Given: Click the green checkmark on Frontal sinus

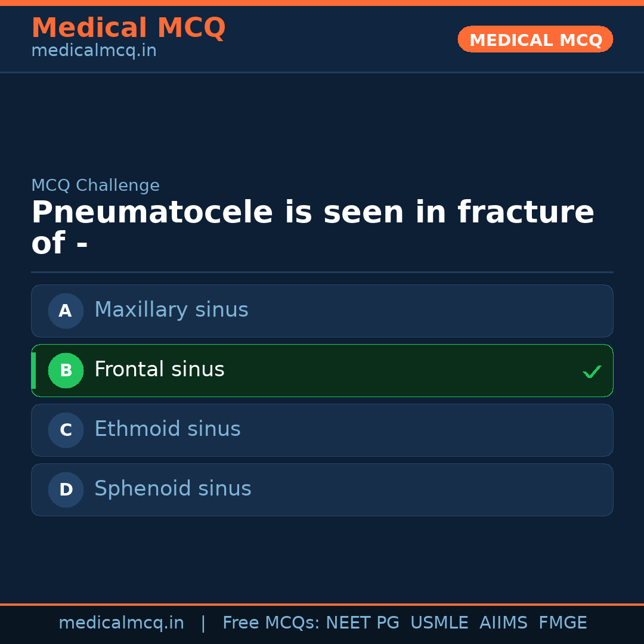Looking at the screenshot, I should [592, 371].
